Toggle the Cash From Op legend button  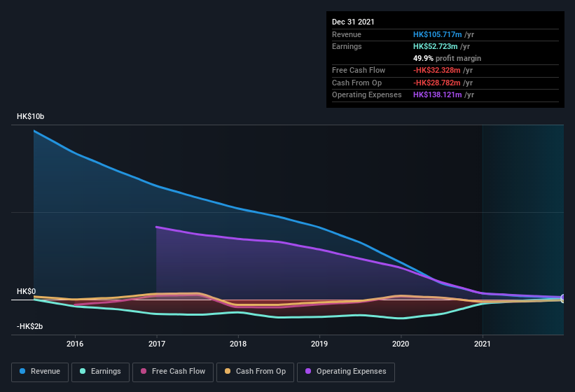(255, 372)
